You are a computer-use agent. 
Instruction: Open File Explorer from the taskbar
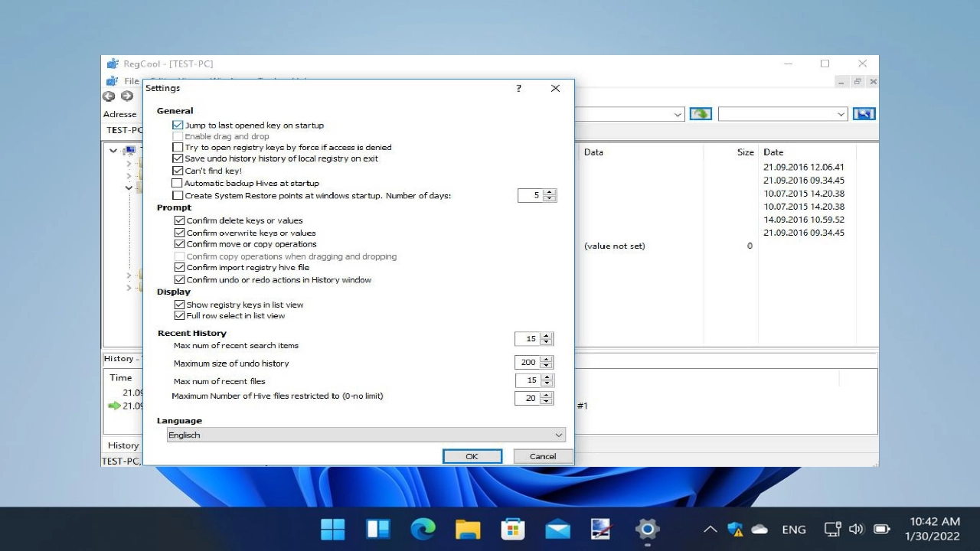(468, 529)
